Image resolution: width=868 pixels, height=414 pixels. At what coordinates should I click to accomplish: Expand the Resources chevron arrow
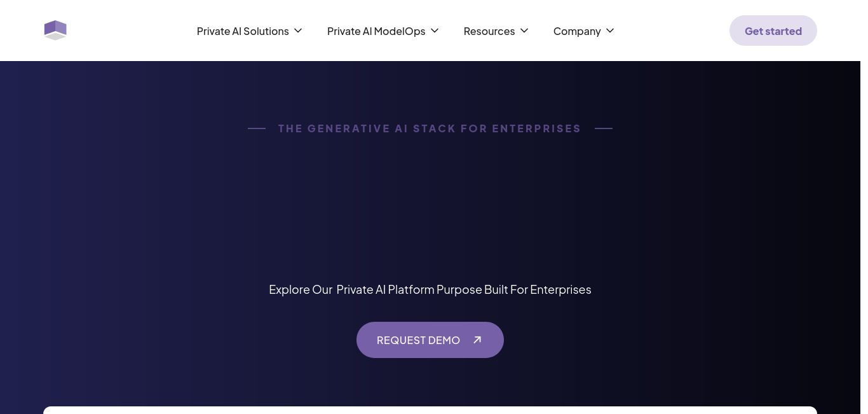click(524, 31)
